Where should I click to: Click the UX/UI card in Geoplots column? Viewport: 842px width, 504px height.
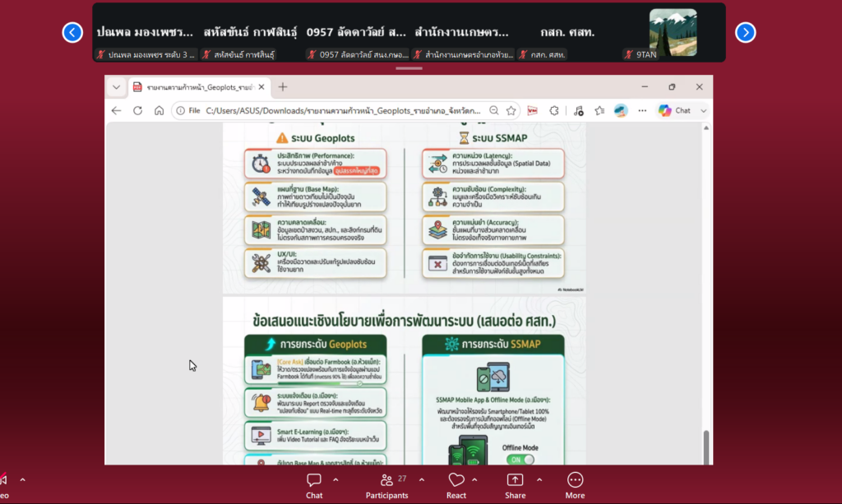(315, 262)
